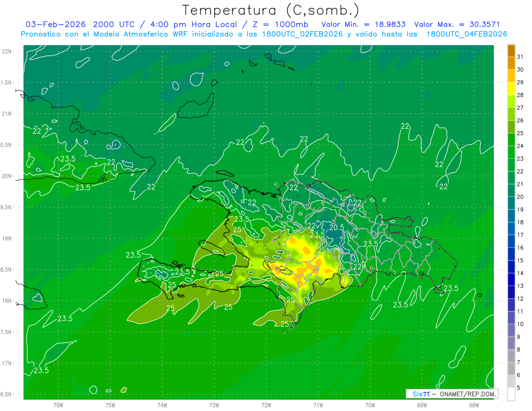
Task: Click the 68W longitude axis label
Action: [x=473, y=404]
